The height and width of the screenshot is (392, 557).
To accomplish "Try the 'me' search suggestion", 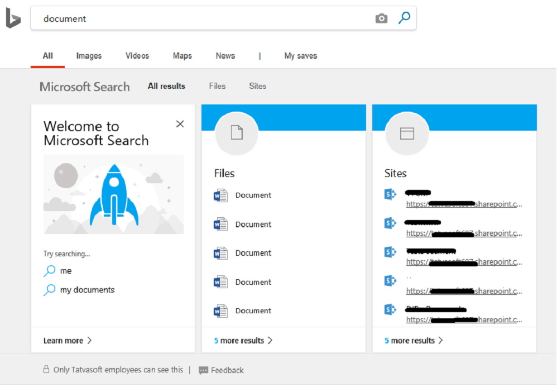I will 66,271.
